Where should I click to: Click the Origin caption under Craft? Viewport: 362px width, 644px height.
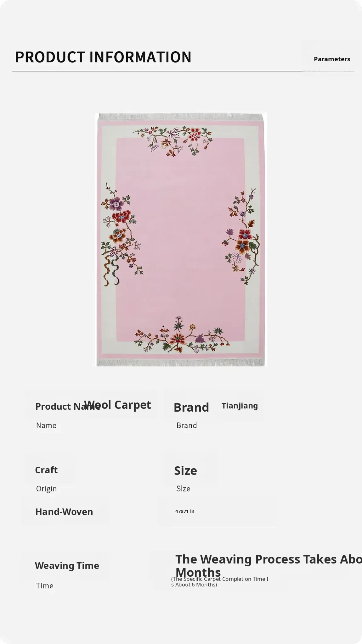46,489
